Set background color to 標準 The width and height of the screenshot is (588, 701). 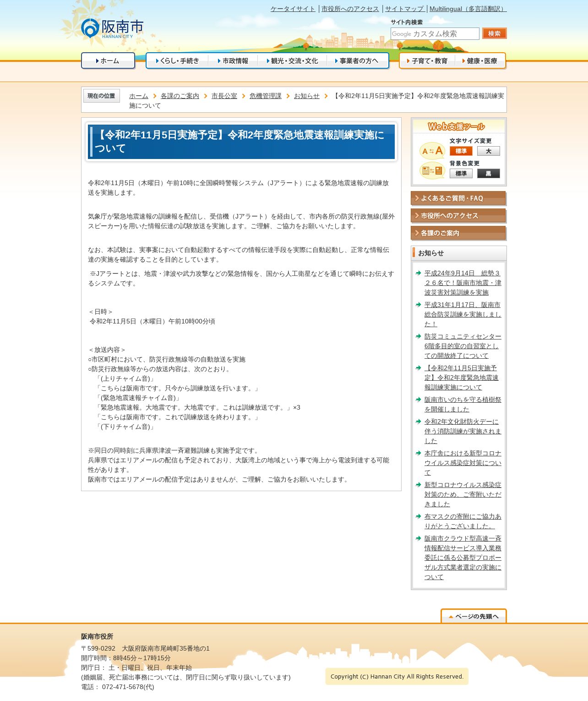click(x=461, y=174)
